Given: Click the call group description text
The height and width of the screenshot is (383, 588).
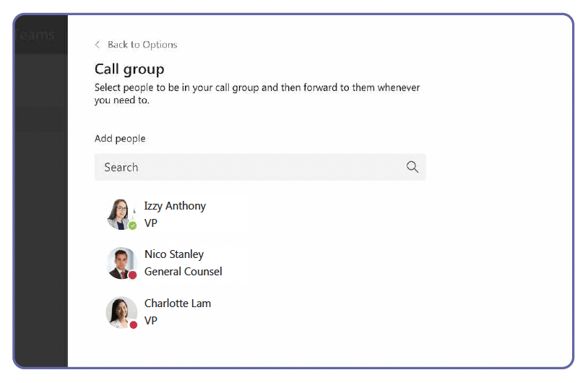Looking at the screenshot, I should pyautogui.click(x=257, y=94).
